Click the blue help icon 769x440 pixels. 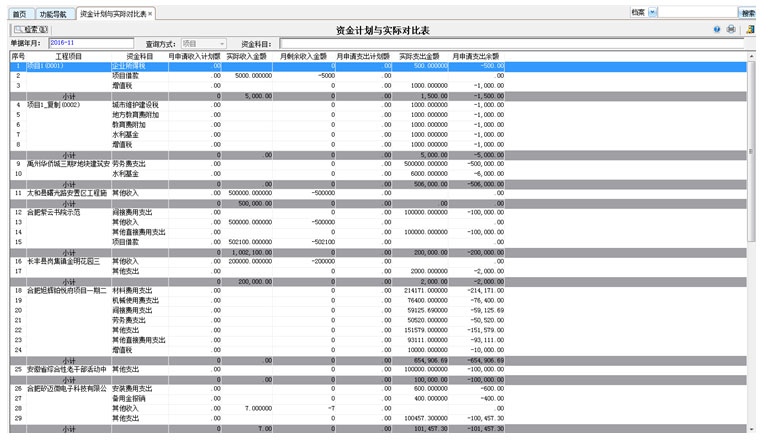click(x=717, y=30)
